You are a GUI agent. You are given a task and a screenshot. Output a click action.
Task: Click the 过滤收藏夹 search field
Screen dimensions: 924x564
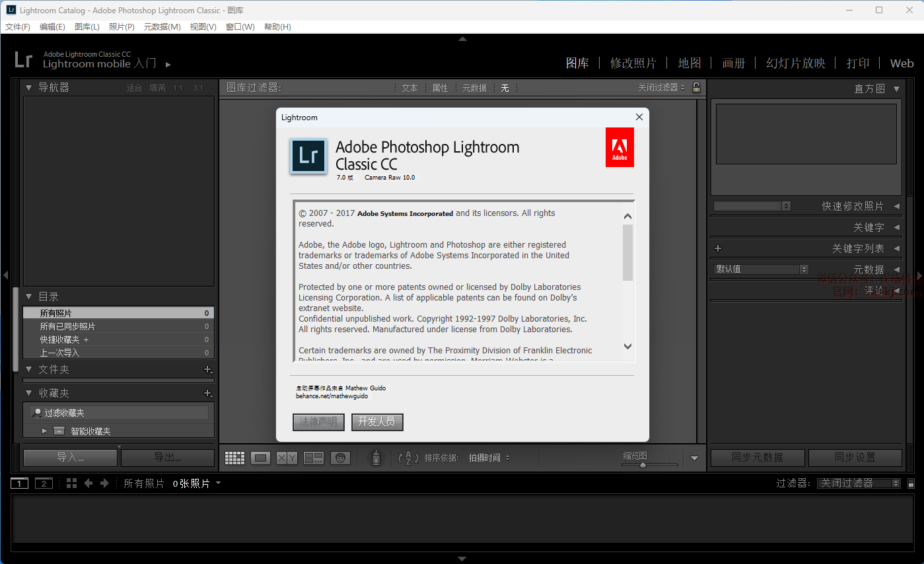(x=124, y=413)
